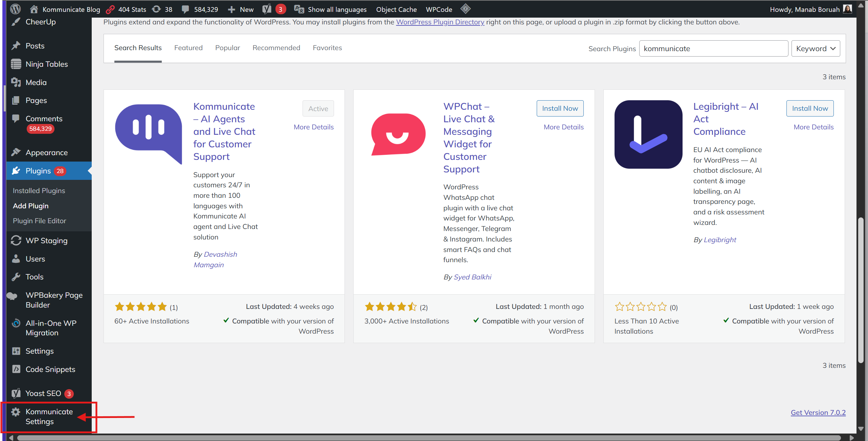Screen dimensions: 868x441
Task: Open updates indicator showing 38
Action: tap(162, 9)
